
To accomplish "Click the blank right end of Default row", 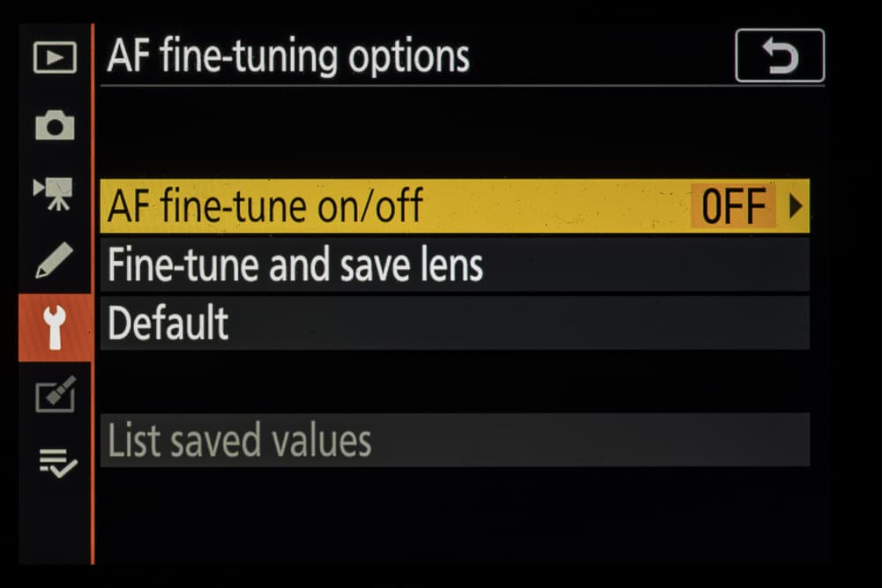I will [706, 323].
